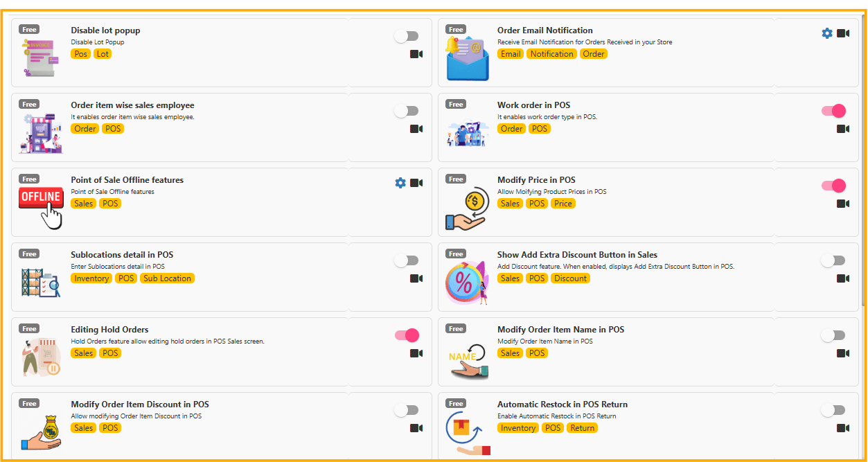Play video tutorial for Work order in POS

(x=843, y=129)
